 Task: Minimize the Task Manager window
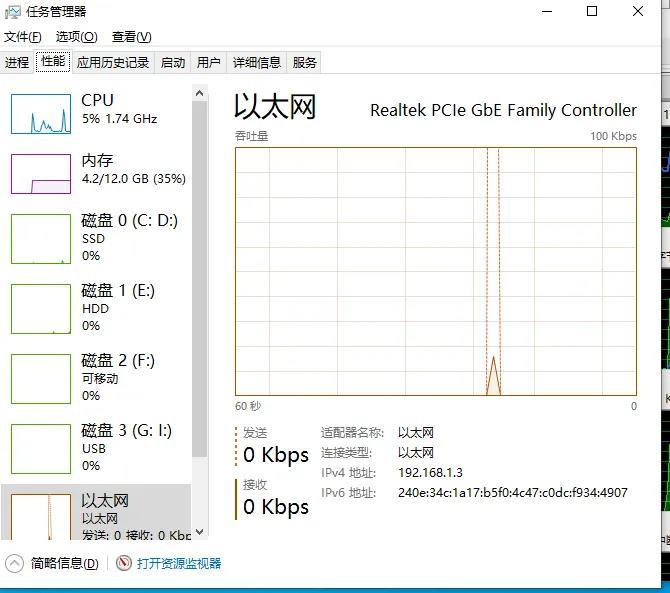[x=547, y=12]
